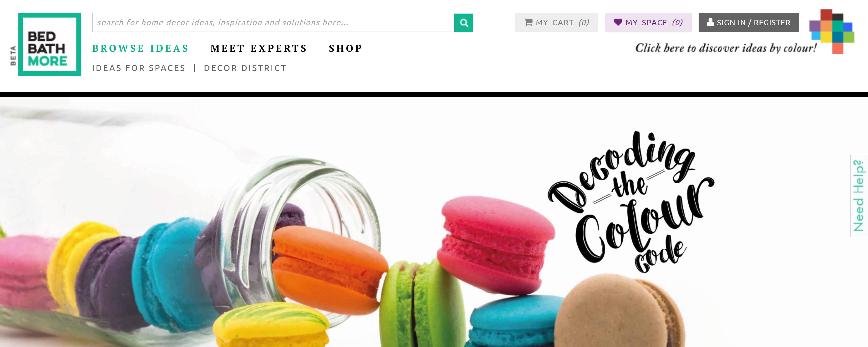The width and height of the screenshot is (868, 347).
Task: Open the My Cart button
Action: coord(556,23)
